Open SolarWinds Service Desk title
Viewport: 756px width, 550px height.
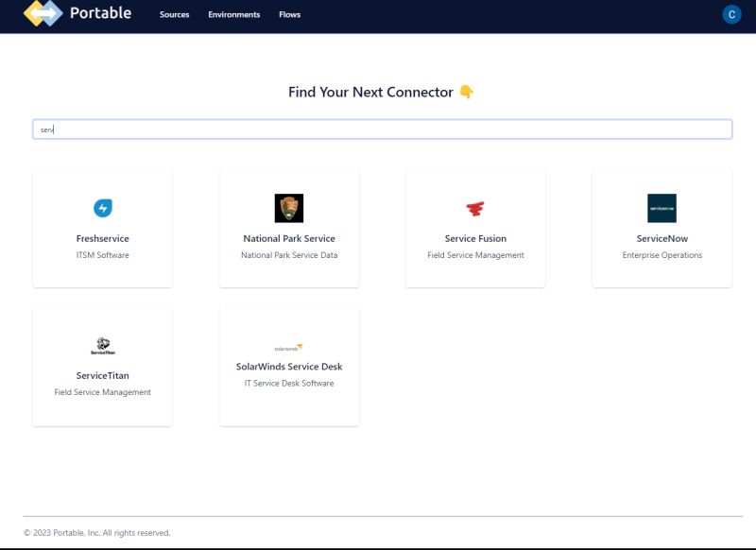(288, 367)
